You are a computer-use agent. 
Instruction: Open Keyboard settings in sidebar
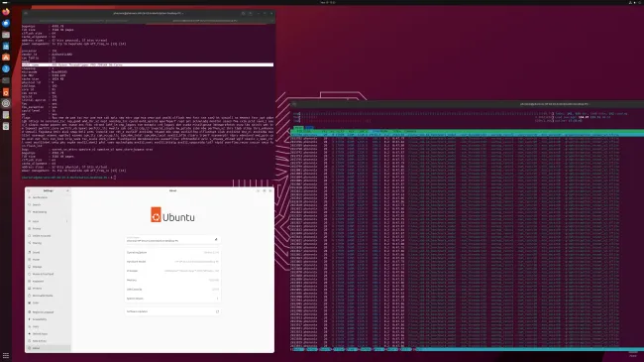(x=48, y=282)
